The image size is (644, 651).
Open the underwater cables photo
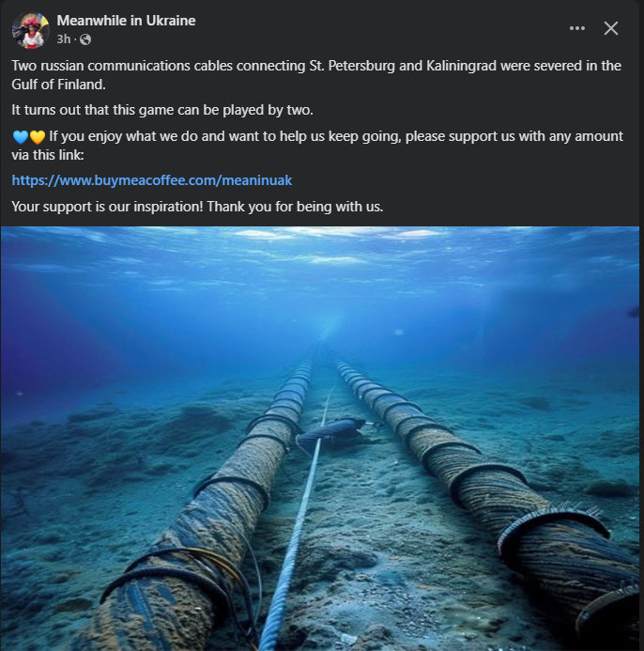pyautogui.click(x=320, y=439)
